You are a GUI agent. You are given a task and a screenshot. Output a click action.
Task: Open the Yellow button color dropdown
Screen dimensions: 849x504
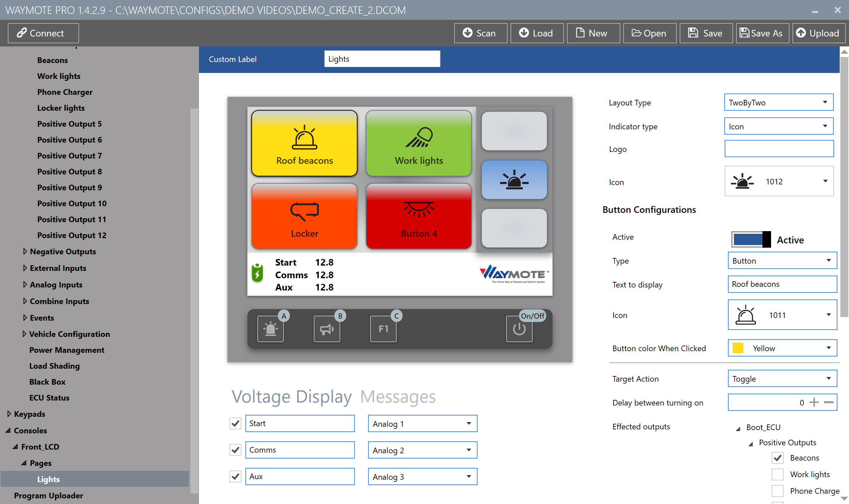click(x=782, y=348)
